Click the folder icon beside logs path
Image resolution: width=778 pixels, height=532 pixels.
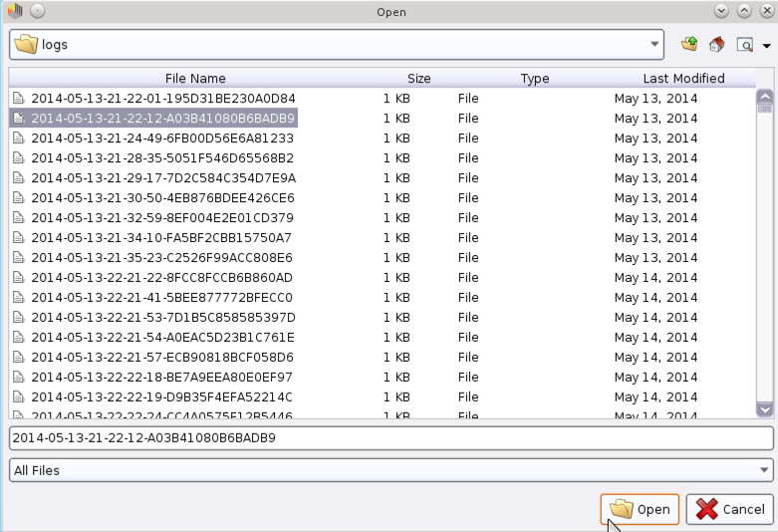pos(26,45)
